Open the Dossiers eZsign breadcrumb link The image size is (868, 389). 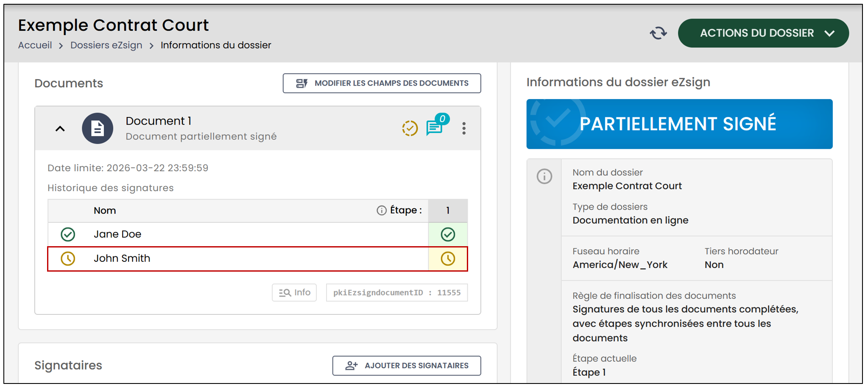coord(106,45)
